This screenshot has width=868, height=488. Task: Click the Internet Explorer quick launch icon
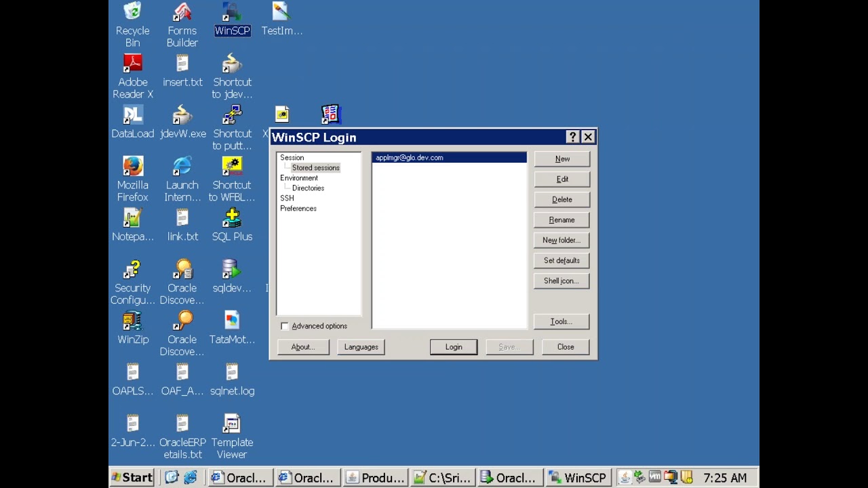click(x=191, y=478)
